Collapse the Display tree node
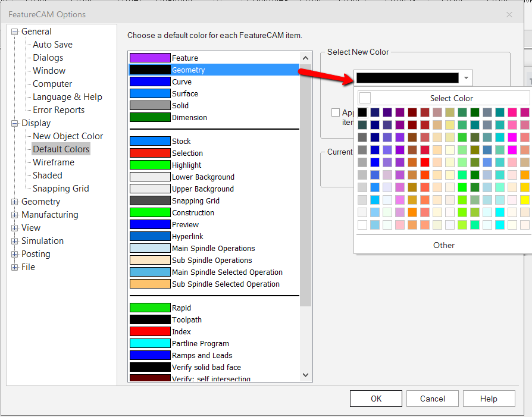The width and height of the screenshot is (532, 417). coord(15,124)
